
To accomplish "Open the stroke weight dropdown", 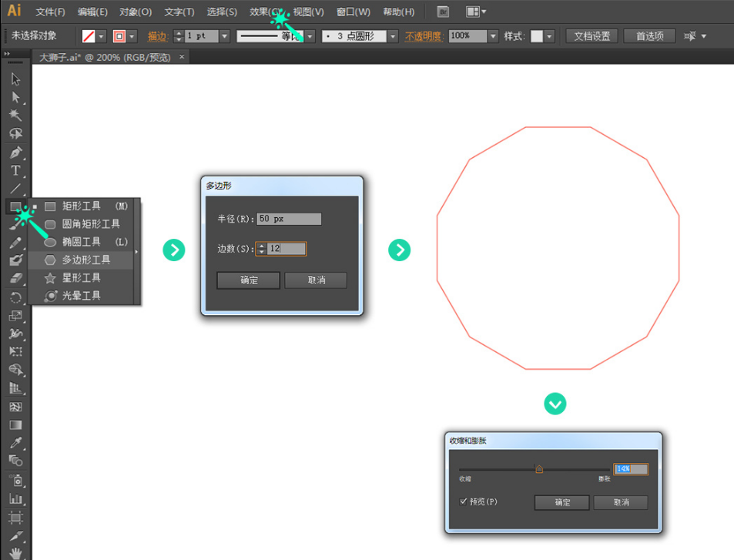I will click(x=225, y=36).
